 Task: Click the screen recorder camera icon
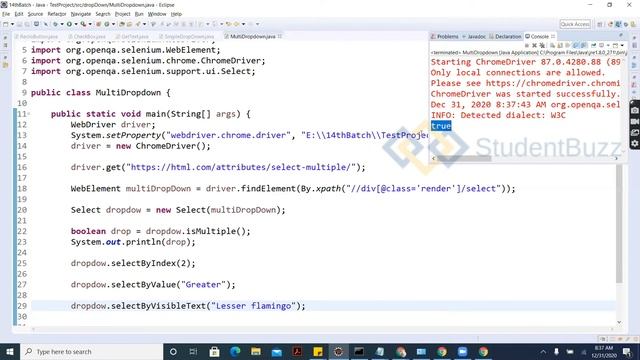[x=634, y=111]
